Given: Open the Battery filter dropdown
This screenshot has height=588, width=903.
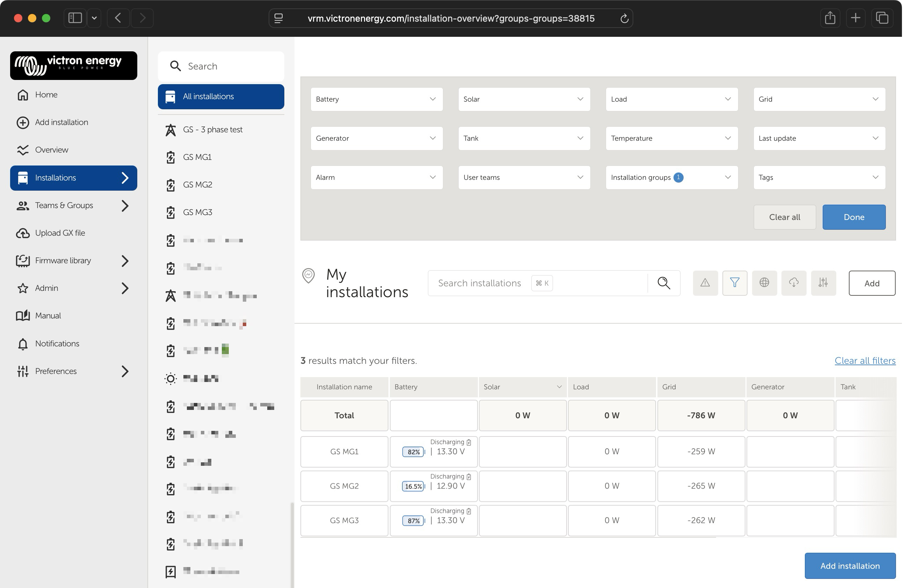Looking at the screenshot, I should [376, 100].
